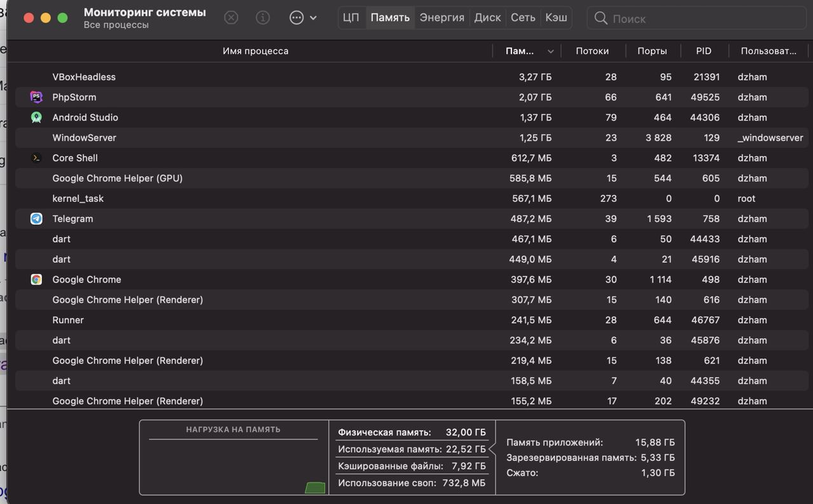Sort by Порты column header
Viewport: 813px width, 504px height.
pyautogui.click(x=652, y=51)
